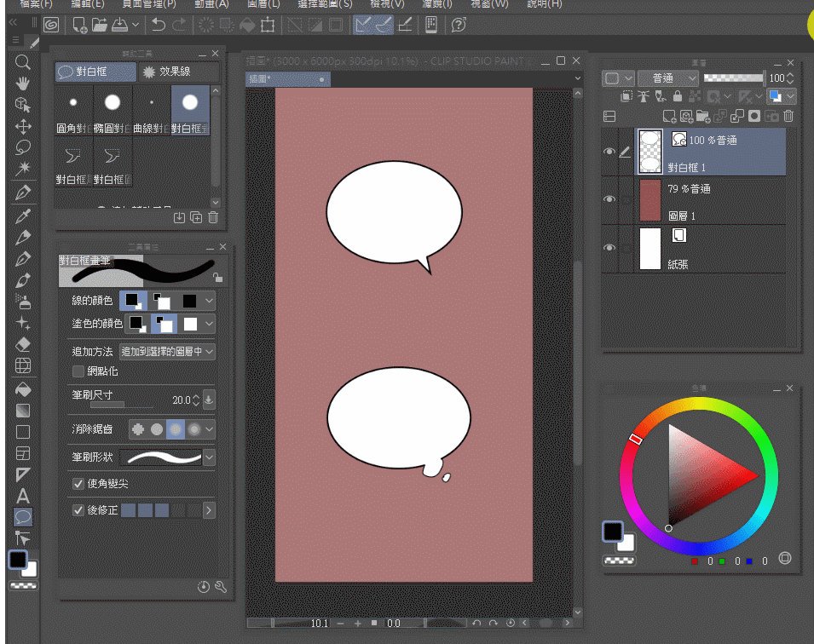Click the layer opacity slider
814x644 pixels.
pos(733,78)
